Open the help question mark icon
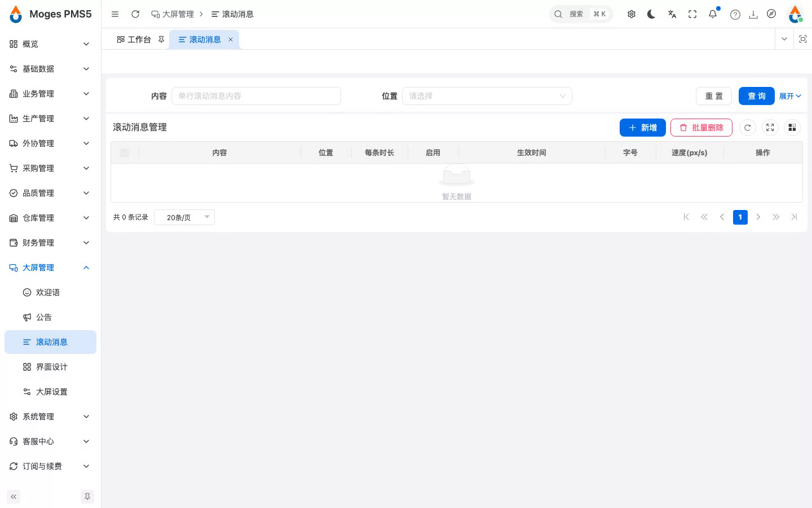Image resolution: width=812 pixels, height=508 pixels. (735, 15)
